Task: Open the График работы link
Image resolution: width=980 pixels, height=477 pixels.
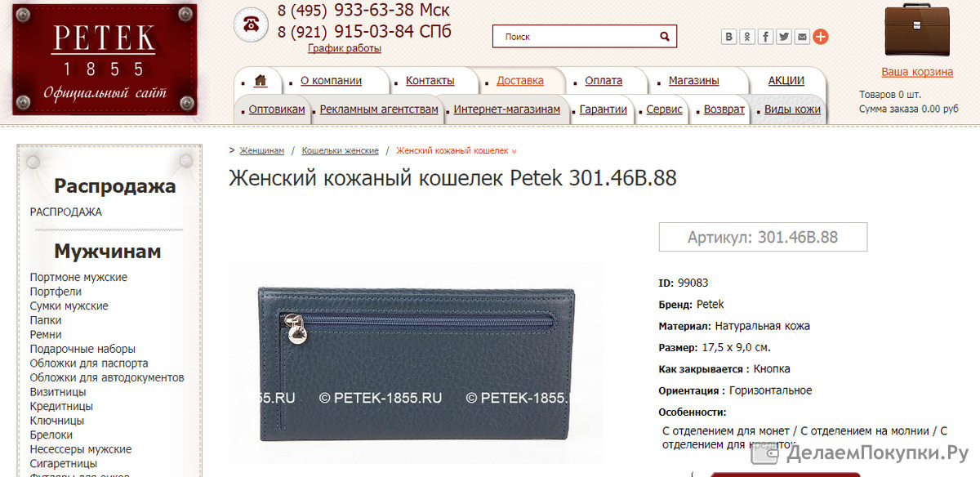Action: coord(345,48)
